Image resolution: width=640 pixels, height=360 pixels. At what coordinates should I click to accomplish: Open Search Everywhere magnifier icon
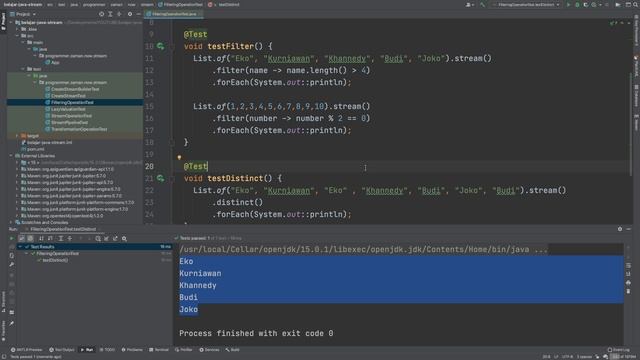tap(636, 4)
